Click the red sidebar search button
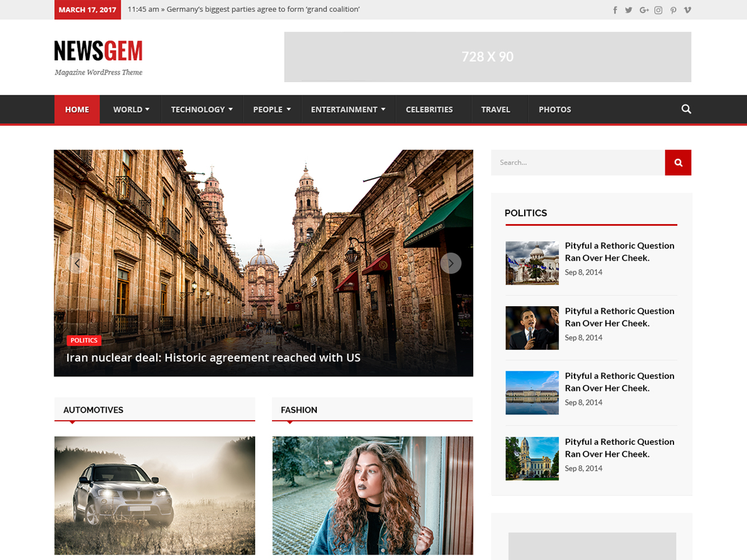The image size is (747, 560). (678, 162)
